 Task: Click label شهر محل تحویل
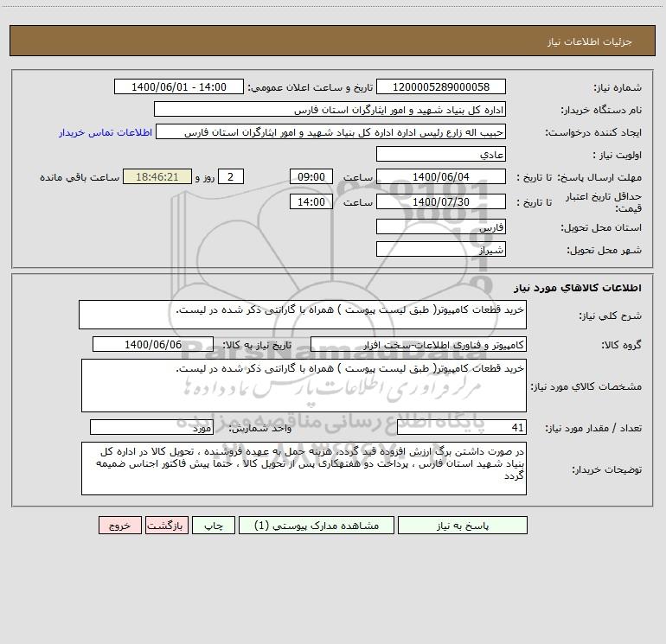(x=605, y=250)
